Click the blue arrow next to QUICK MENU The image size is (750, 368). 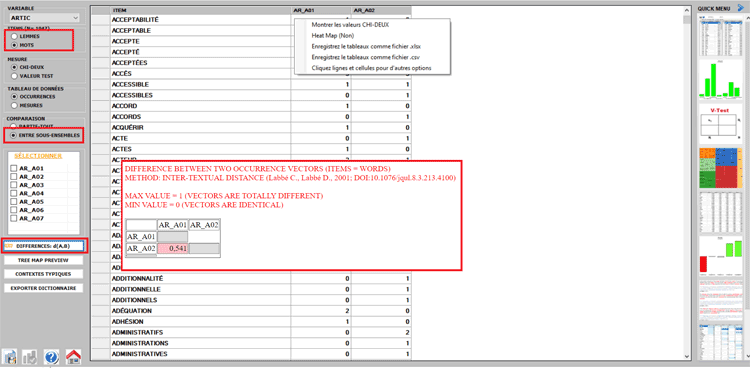741,8
